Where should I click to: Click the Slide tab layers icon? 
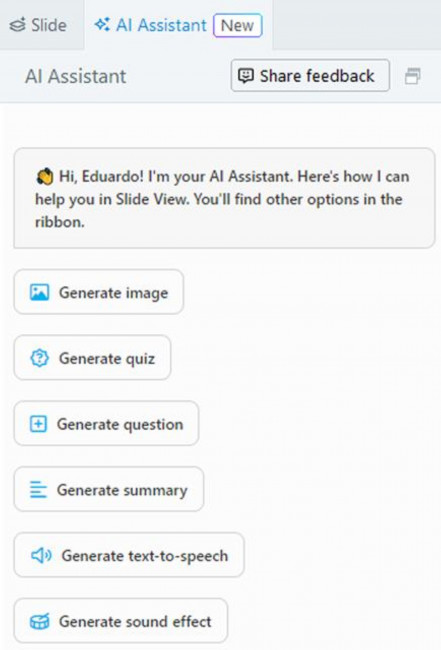click(17, 25)
